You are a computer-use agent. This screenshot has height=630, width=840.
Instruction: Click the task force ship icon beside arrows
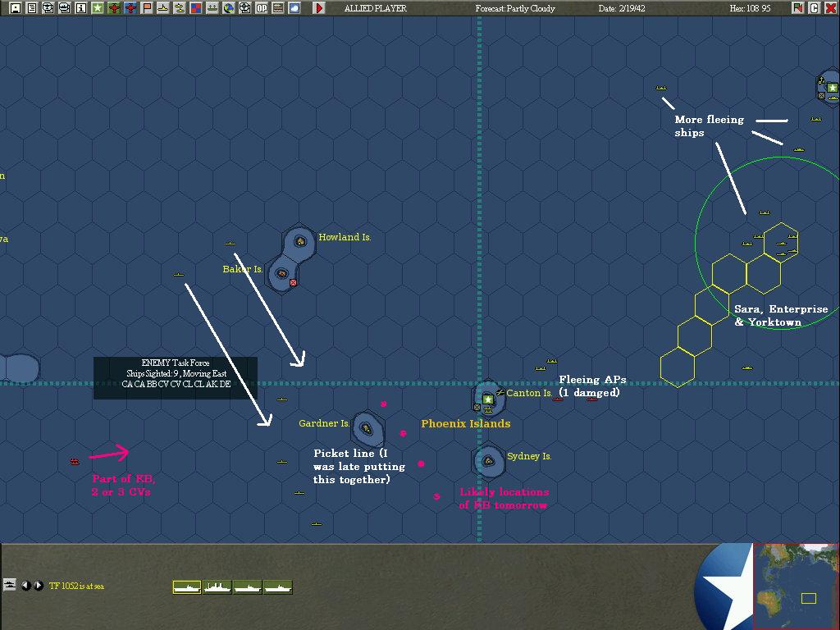coord(10,585)
